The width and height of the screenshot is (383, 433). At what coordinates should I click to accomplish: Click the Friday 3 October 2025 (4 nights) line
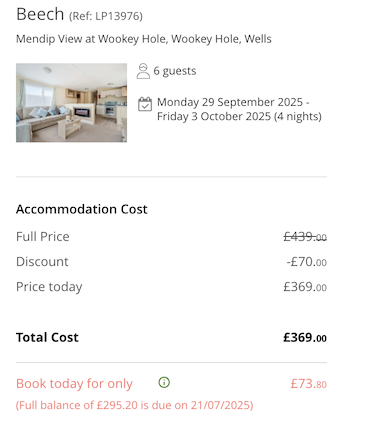pyautogui.click(x=239, y=116)
